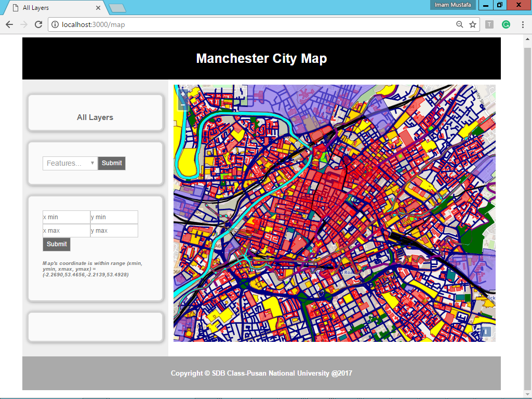Open the T extension icon
Screen dimensions: 532x399
[x=489, y=24]
